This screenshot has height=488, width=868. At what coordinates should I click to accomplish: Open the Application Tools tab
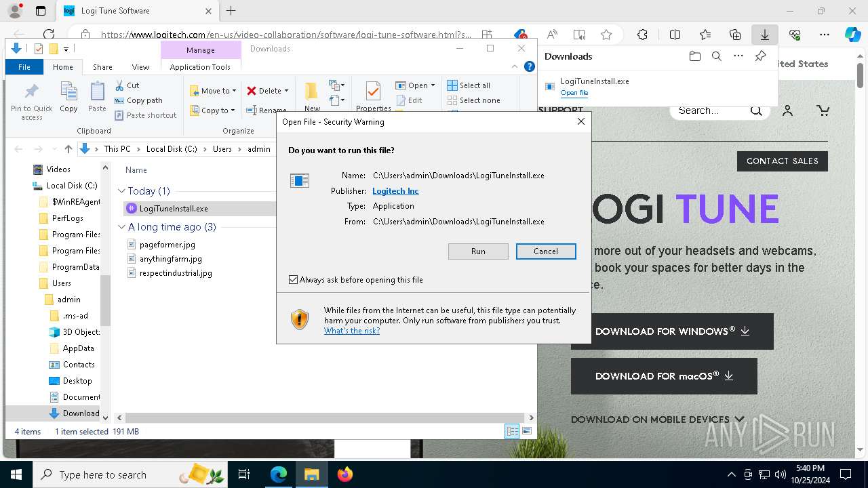point(200,67)
